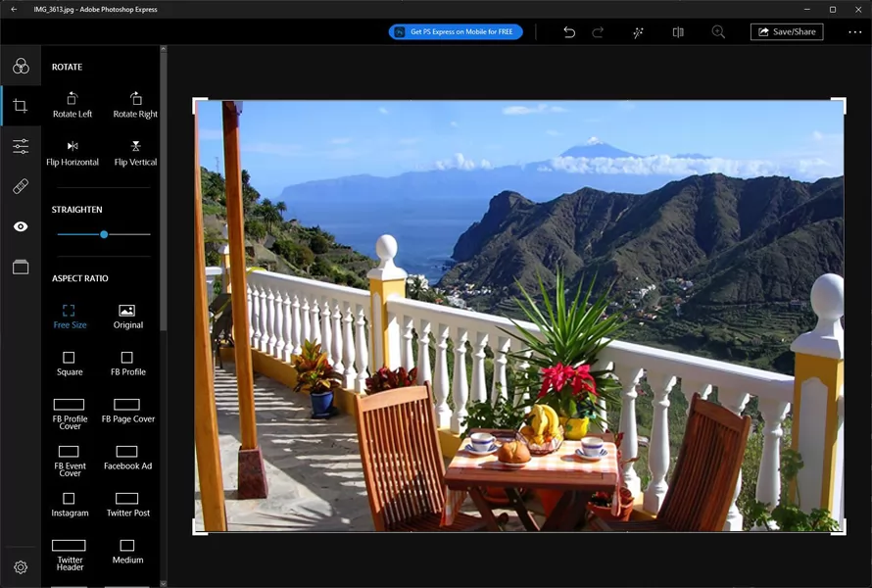Image resolution: width=872 pixels, height=588 pixels.
Task: Click the zoom magnifier icon
Action: [x=718, y=32]
